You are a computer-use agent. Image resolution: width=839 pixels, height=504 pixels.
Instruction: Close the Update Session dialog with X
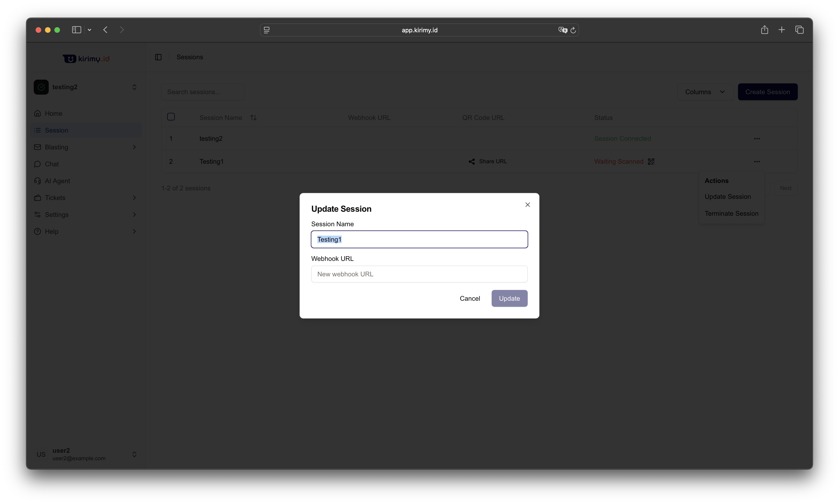(x=527, y=204)
